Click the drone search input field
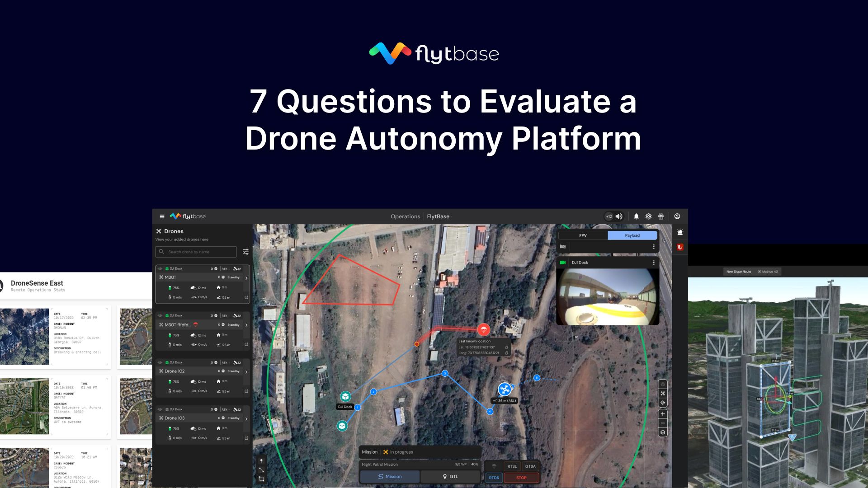Viewport: 868px width, 488px height. [195, 252]
